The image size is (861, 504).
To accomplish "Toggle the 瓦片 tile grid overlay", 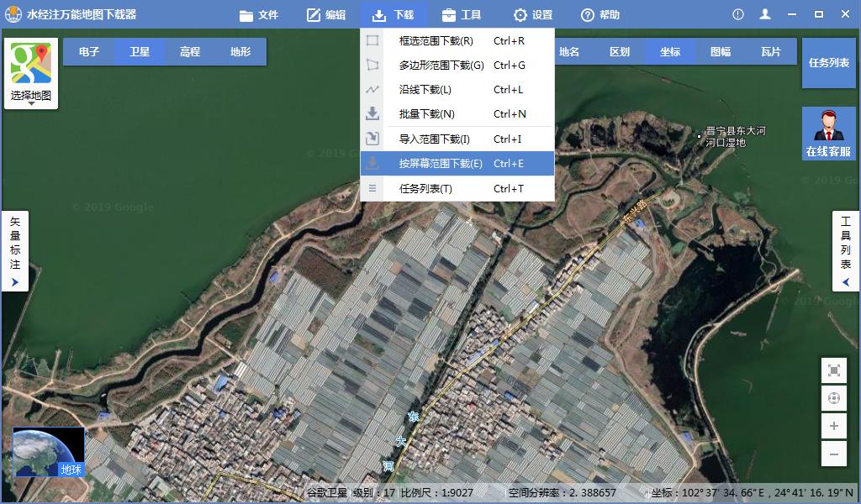I will (x=769, y=51).
